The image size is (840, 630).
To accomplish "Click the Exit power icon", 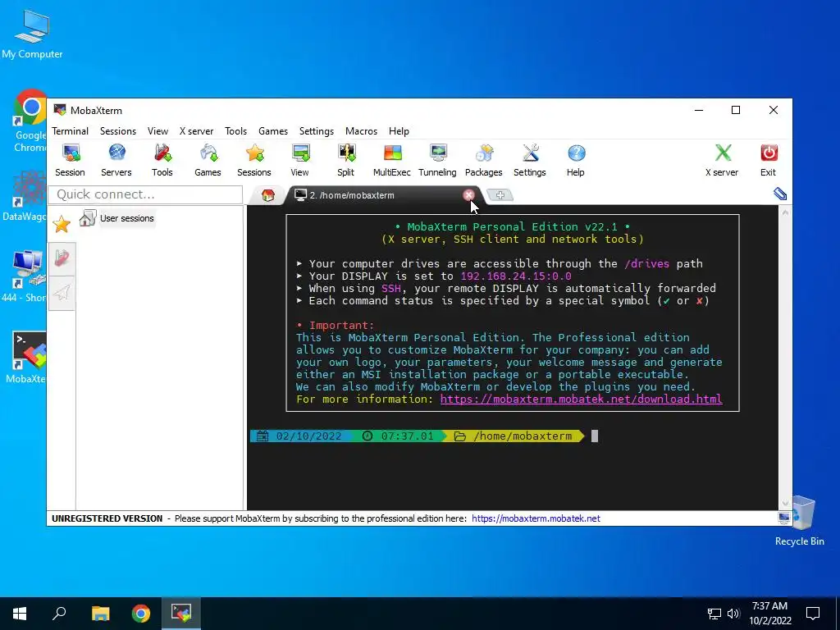I will click(x=768, y=160).
